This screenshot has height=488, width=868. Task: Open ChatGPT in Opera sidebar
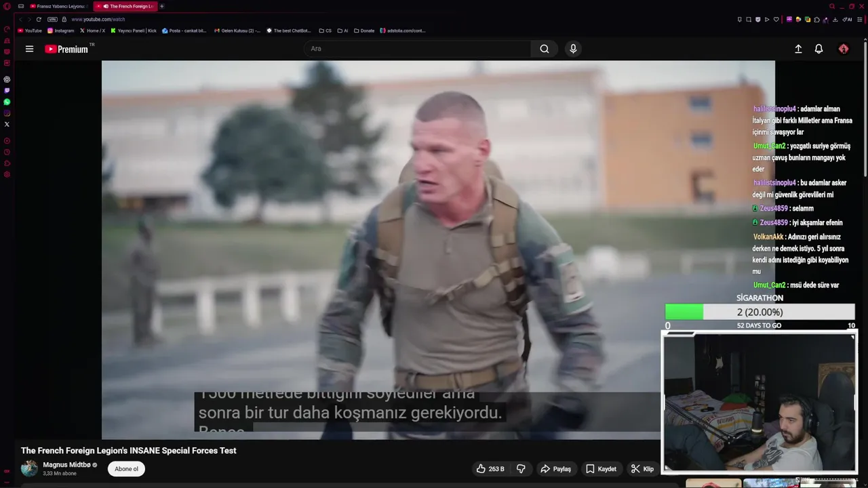coord(7,79)
